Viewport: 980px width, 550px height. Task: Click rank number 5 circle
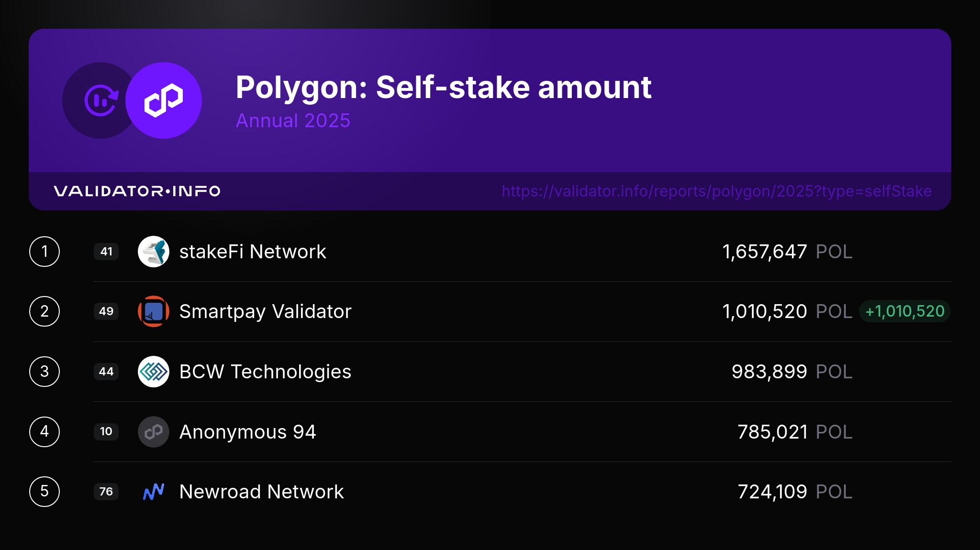(x=45, y=492)
